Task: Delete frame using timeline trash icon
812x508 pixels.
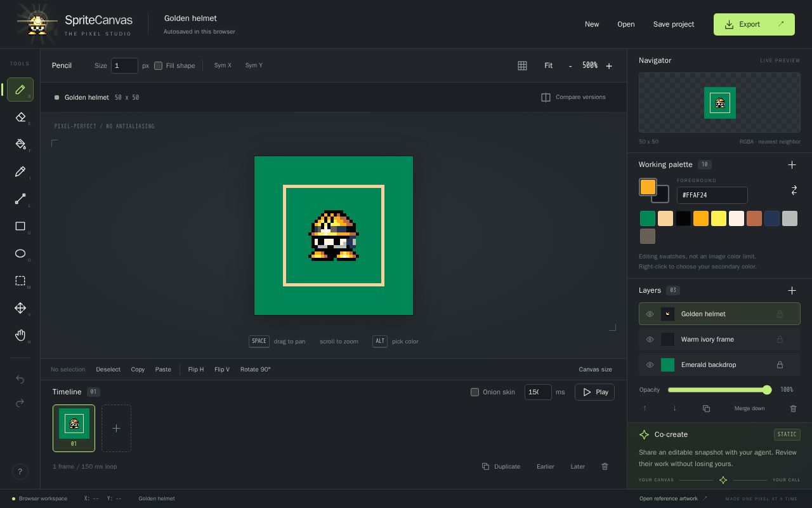Action: (x=605, y=466)
